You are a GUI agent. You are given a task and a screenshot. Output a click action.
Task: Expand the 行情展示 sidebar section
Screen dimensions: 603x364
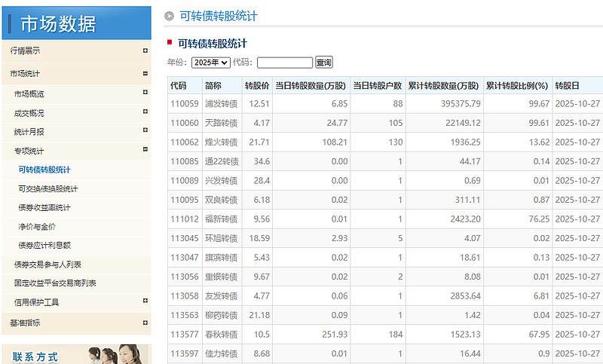(145, 50)
